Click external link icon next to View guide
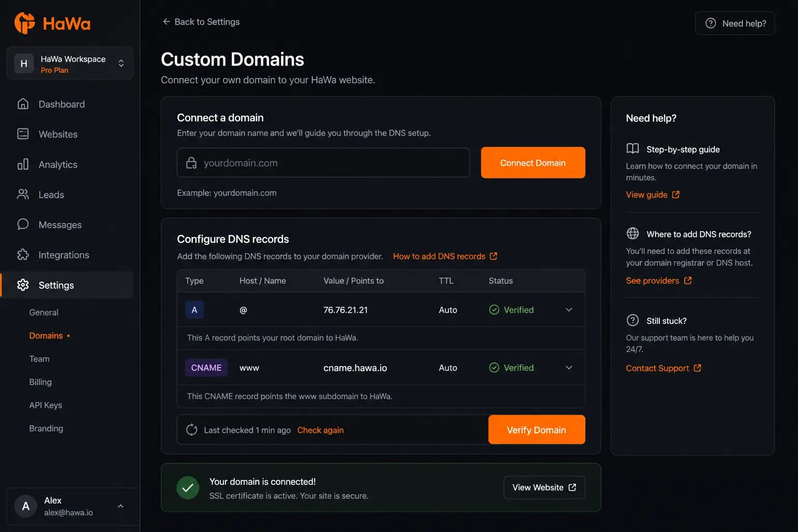 [675, 194]
